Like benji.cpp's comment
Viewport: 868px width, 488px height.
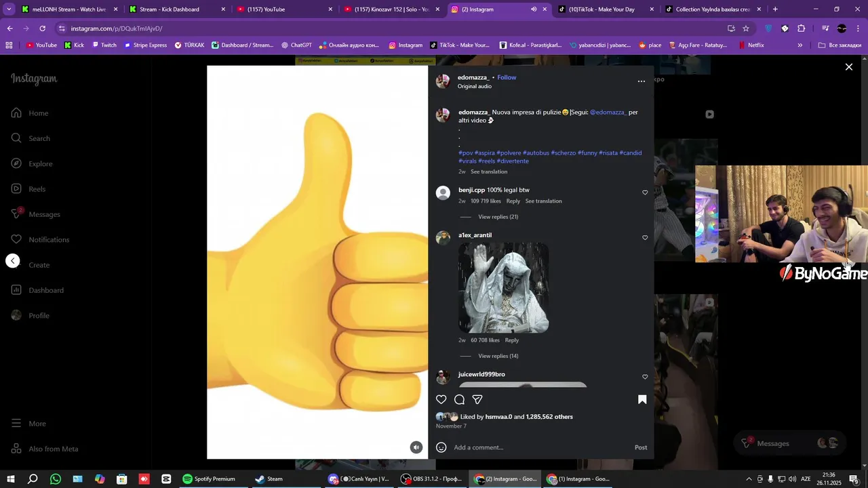click(x=645, y=192)
